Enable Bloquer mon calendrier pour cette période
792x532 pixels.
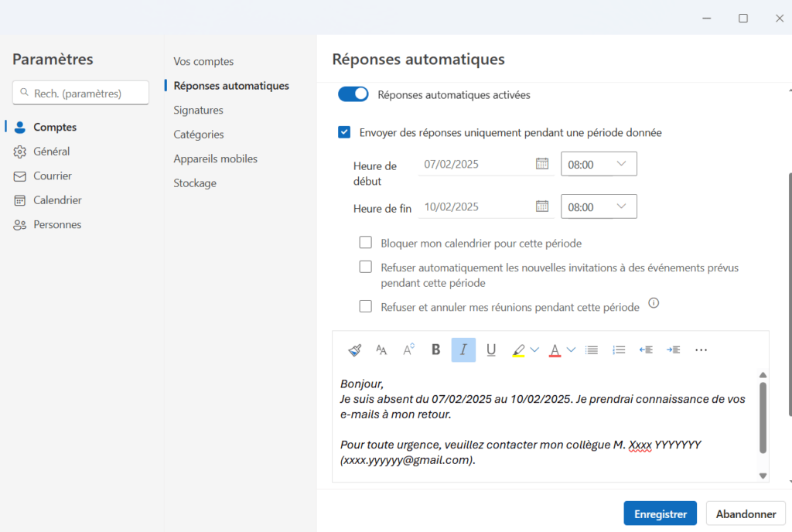click(x=365, y=242)
